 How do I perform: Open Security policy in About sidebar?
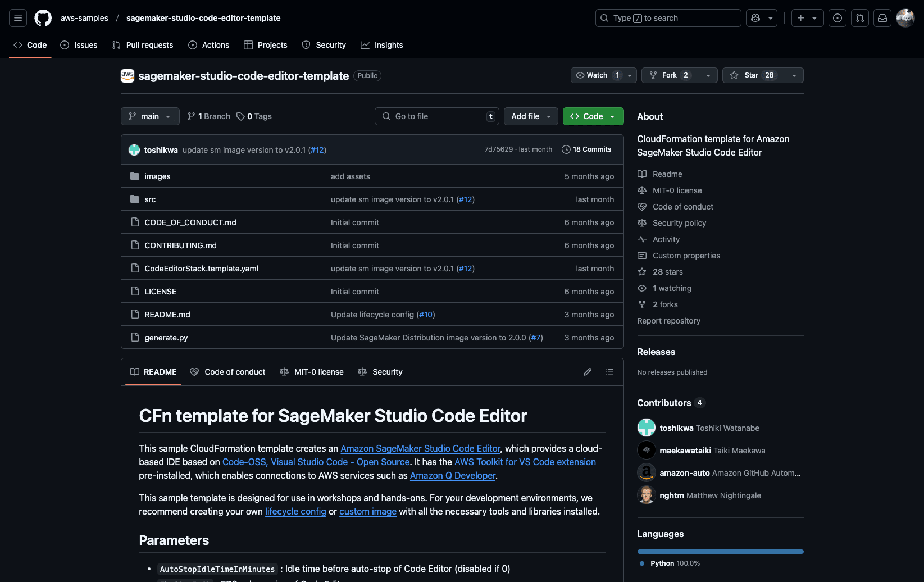[672, 223]
